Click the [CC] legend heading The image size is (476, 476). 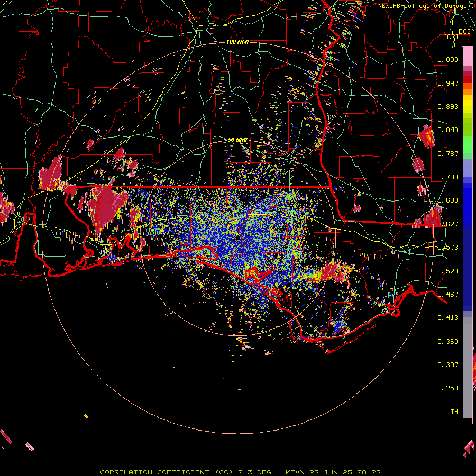(x=452, y=37)
